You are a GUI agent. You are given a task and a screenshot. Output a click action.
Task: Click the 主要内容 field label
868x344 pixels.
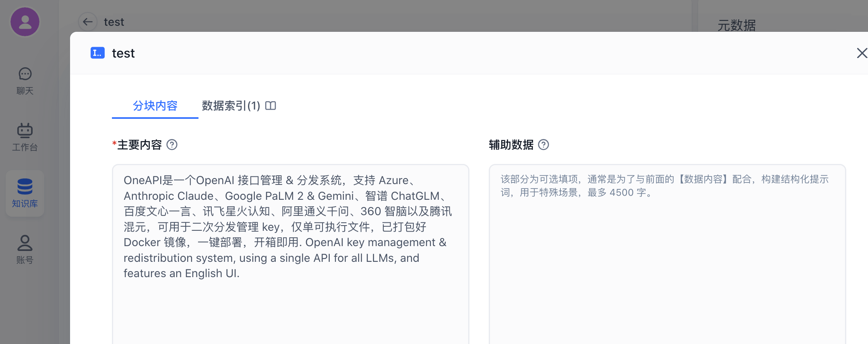point(139,145)
